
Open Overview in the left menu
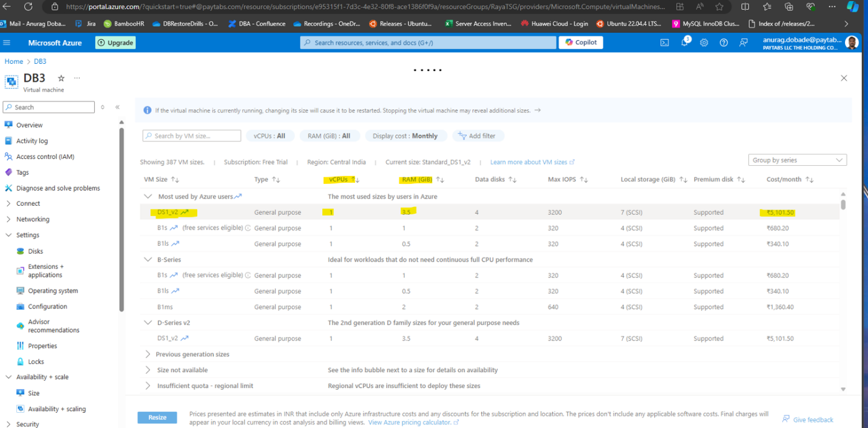29,125
